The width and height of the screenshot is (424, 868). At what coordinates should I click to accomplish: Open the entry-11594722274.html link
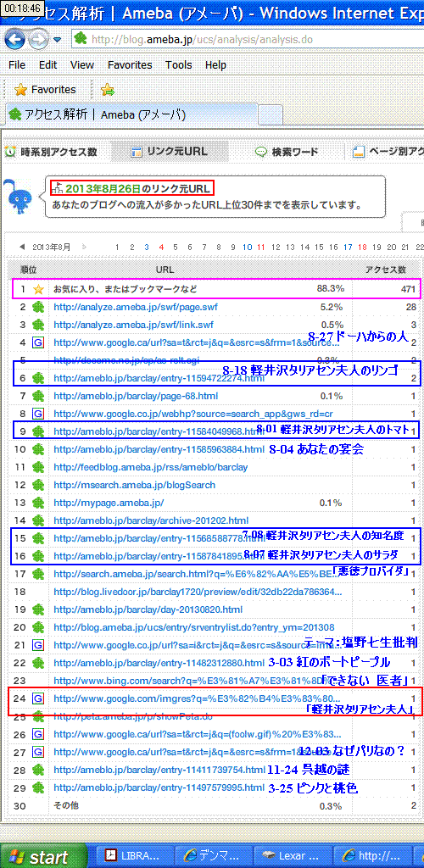pos(159,379)
